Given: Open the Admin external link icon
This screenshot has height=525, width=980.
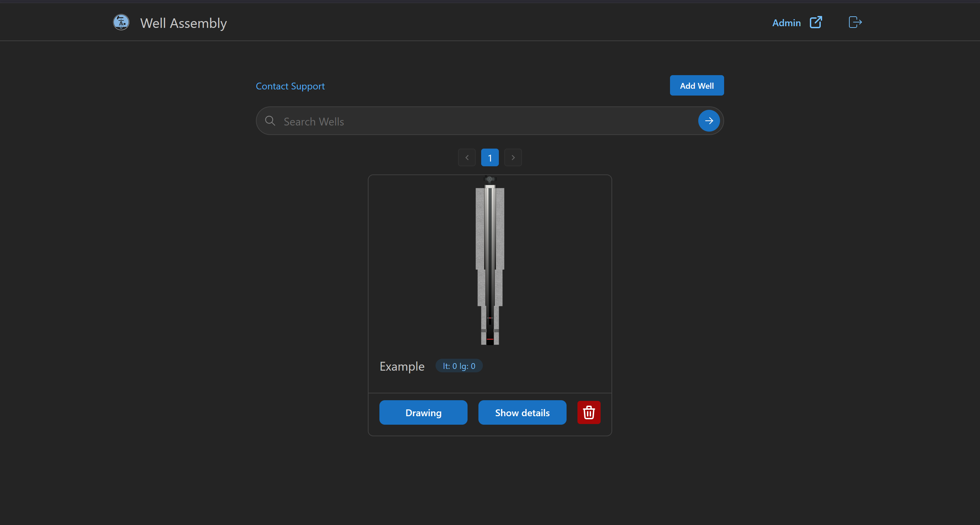Looking at the screenshot, I should point(816,22).
